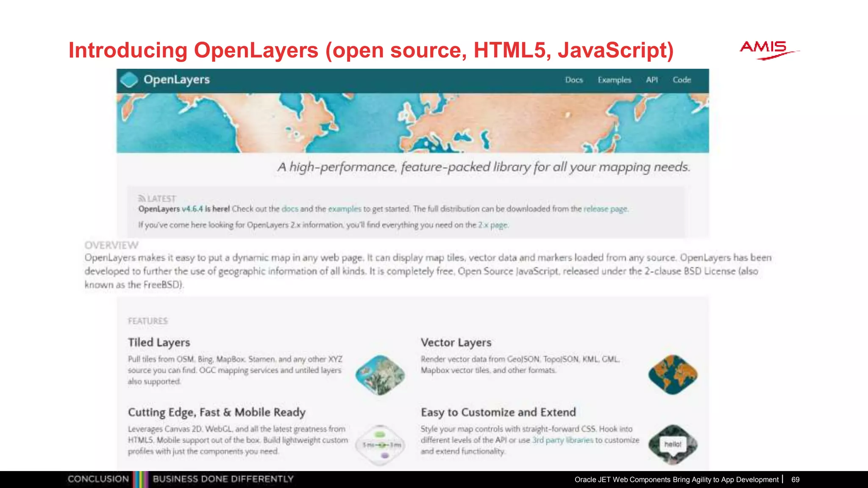The width and height of the screenshot is (868, 488).
Task: Click the OpenLayers brand name in header
Action: point(177,80)
